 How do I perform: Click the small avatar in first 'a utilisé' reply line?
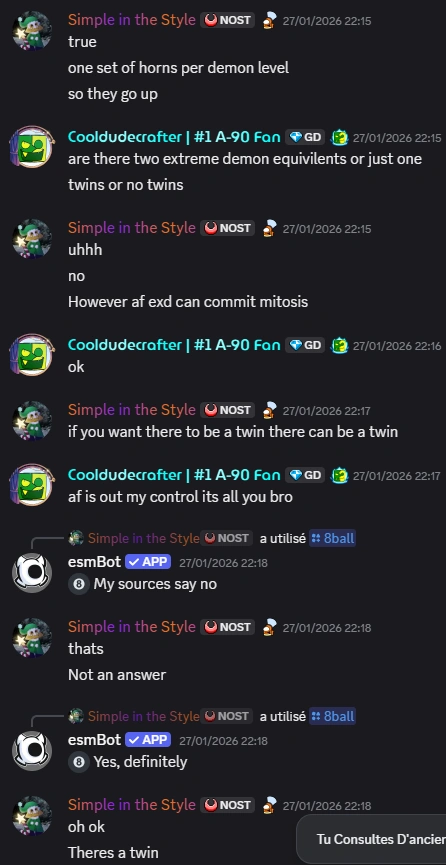click(x=76, y=538)
